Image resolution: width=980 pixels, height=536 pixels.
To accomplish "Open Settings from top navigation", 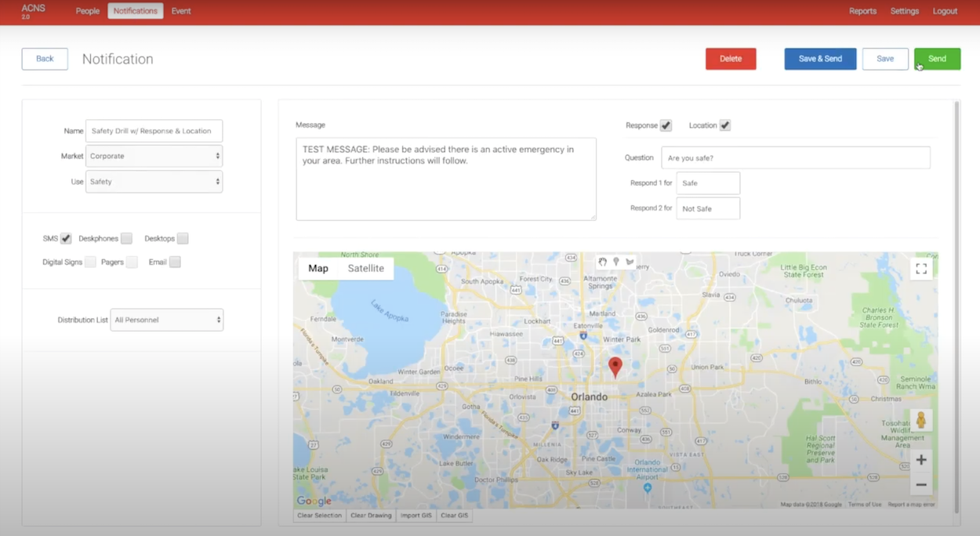I will [904, 11].
